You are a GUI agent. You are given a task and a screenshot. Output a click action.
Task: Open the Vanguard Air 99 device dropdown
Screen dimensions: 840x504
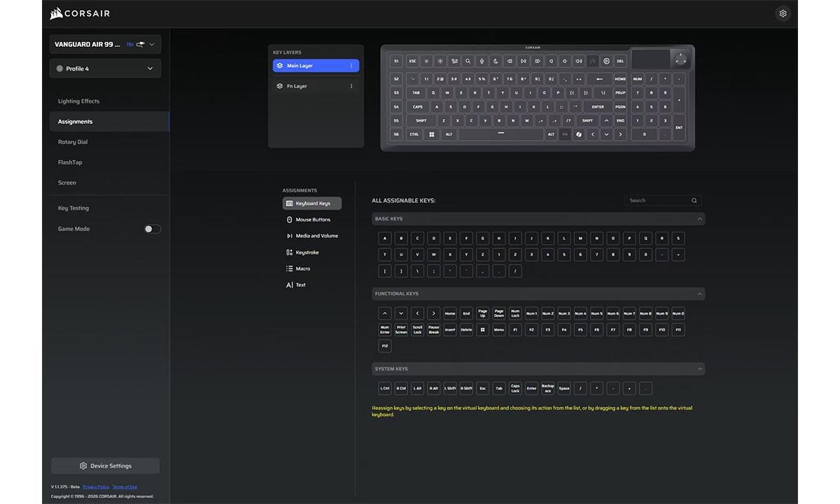(105, 44)
